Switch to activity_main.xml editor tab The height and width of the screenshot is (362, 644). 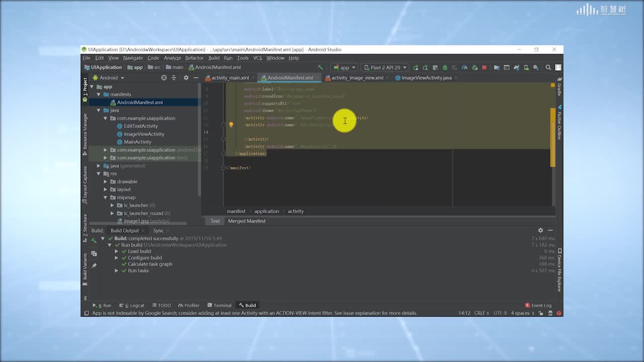230,78
